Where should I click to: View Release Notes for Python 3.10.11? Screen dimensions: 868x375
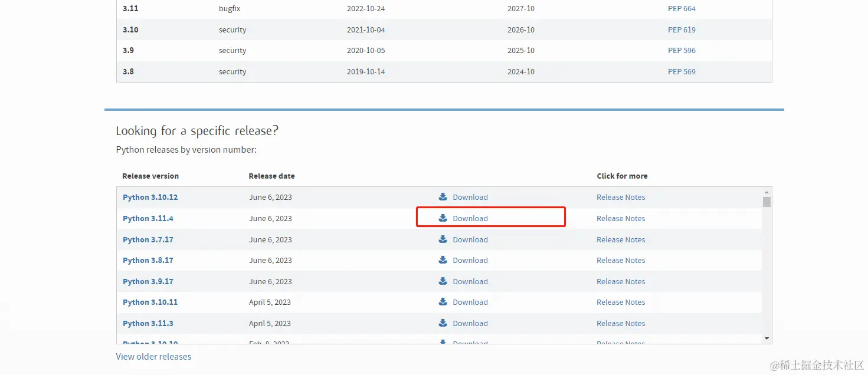621,302
